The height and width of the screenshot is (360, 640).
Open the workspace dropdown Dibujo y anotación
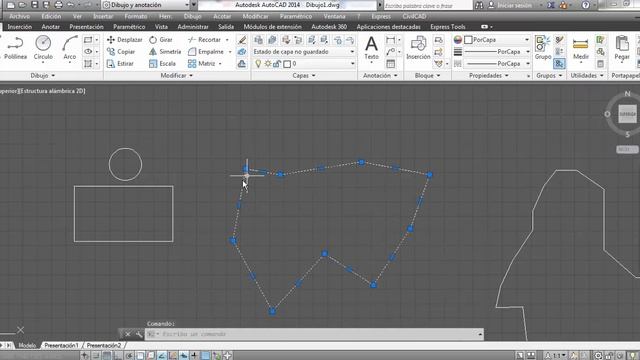tap(146, 5)
